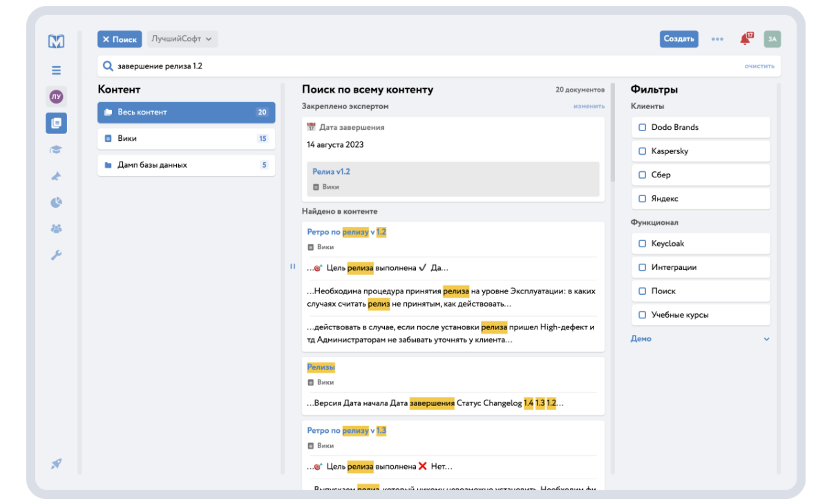This screenshot has width=827, height=504.
Task: Click the rocket icon at sidebar bottom
Action: click(56, 464)
